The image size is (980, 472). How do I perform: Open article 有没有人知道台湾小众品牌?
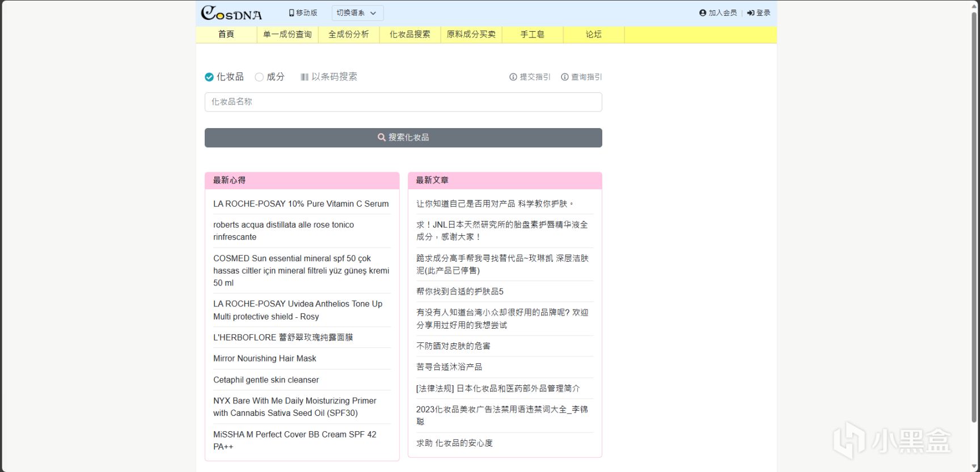[502, 318]
